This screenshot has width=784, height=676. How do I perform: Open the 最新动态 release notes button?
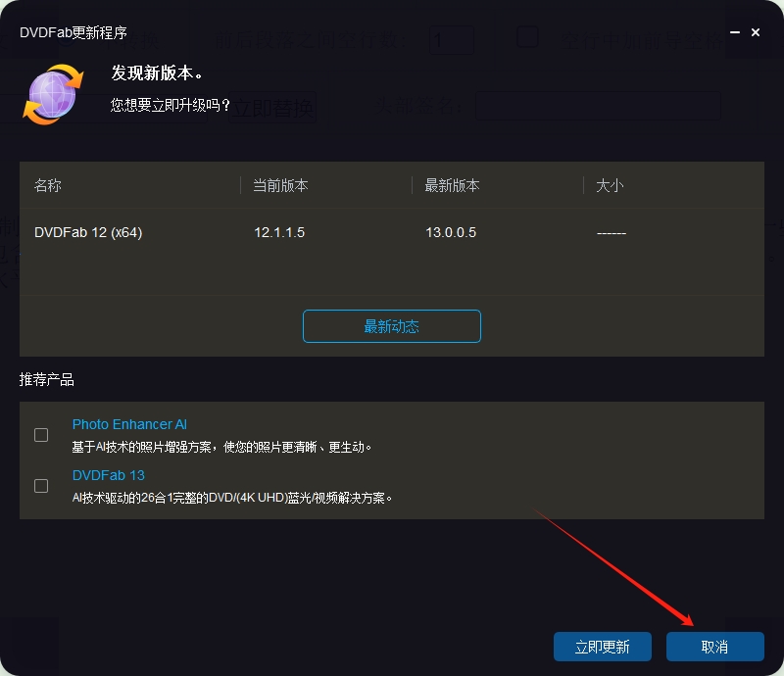(391, 326)
